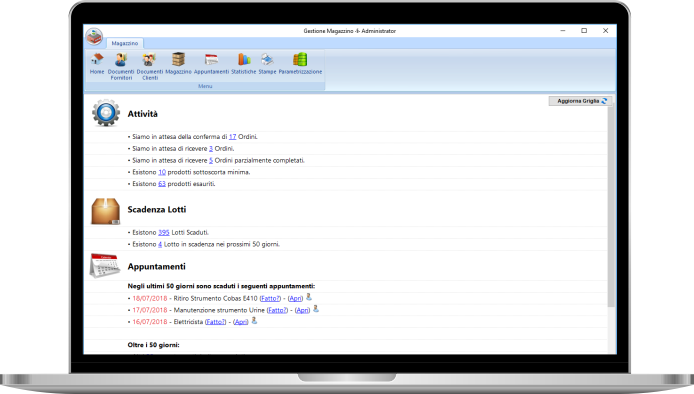Click the vertical scrollbar of the main panel
694x394 pixels.
pyautogui.click(x=611, y=206)
